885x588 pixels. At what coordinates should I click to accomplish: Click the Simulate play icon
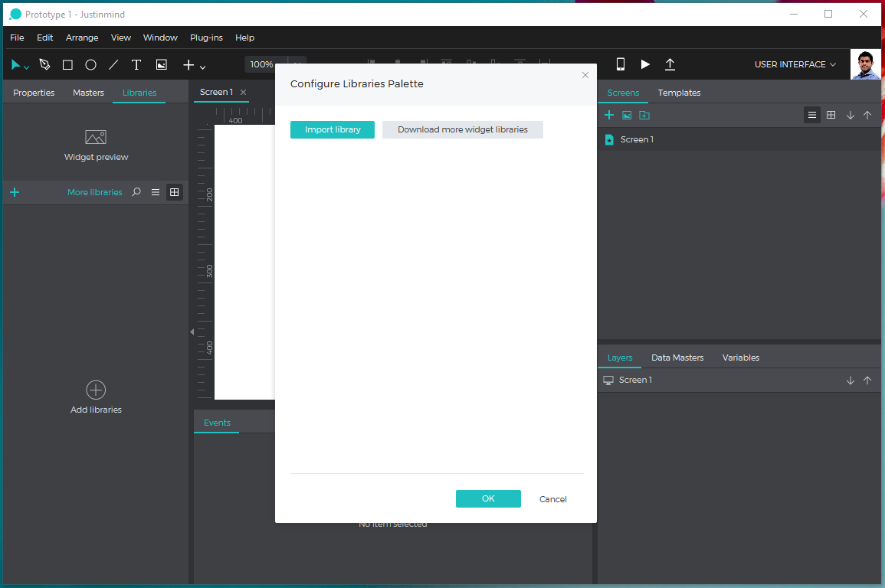(x=645, y=65)
